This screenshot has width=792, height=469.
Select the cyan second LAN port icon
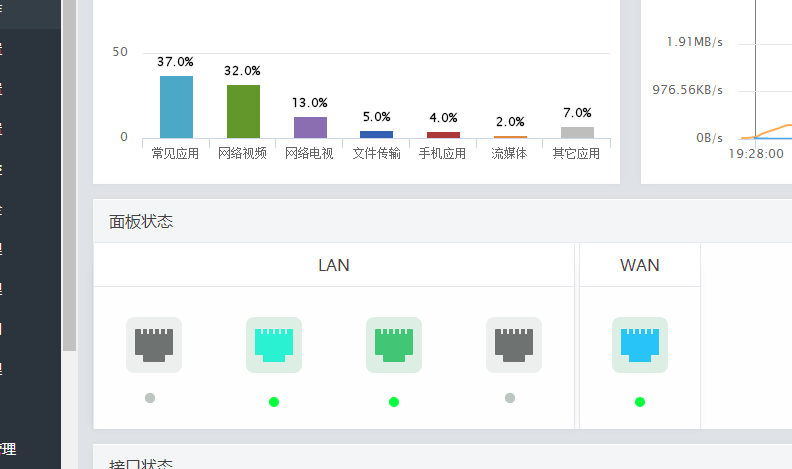tap(274, 345)
